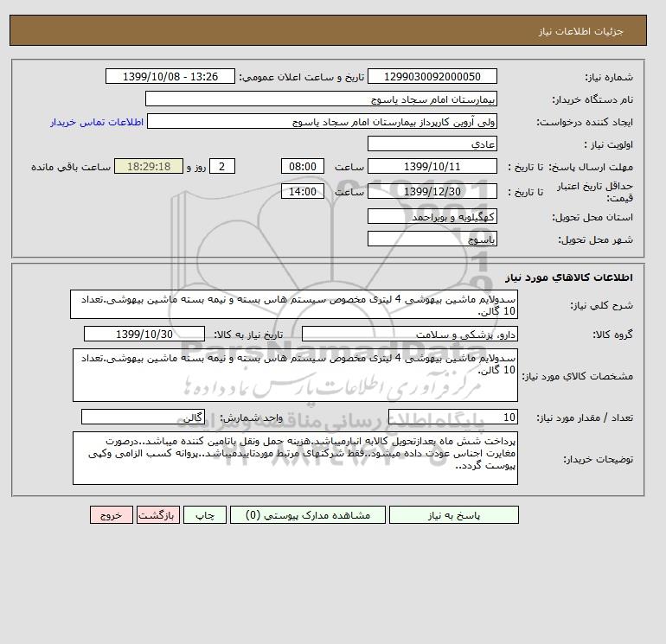The height and width of the screenshot is (644, 666).
Task: Click the price validity date 1399/12/30
Action: pyautogui.click(x=432, y=191)
